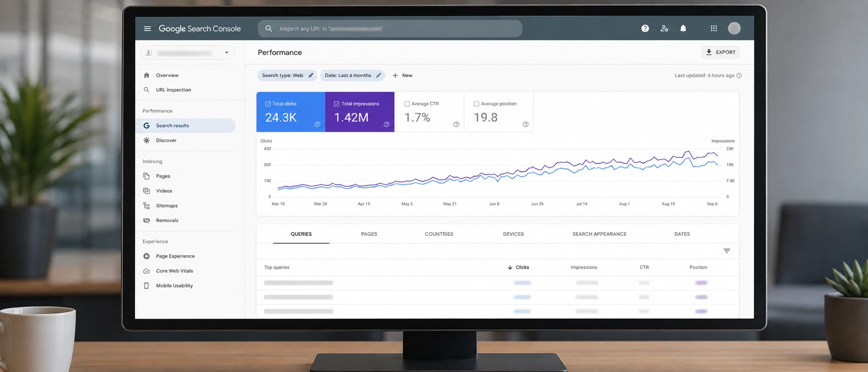Open Sitemaps in sidebar
Screen dimensions: 868x372
pos(167,206)
